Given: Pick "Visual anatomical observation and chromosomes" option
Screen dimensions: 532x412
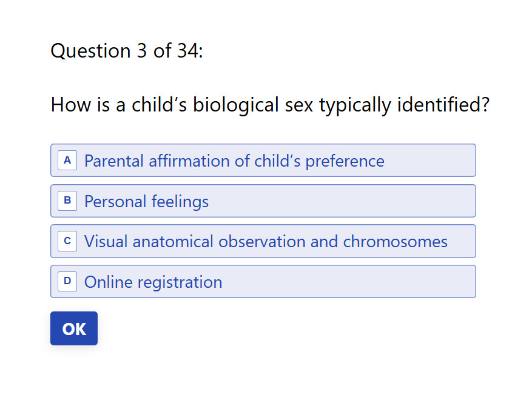Looking at the screenshot, I should click(x=263, y=241).
